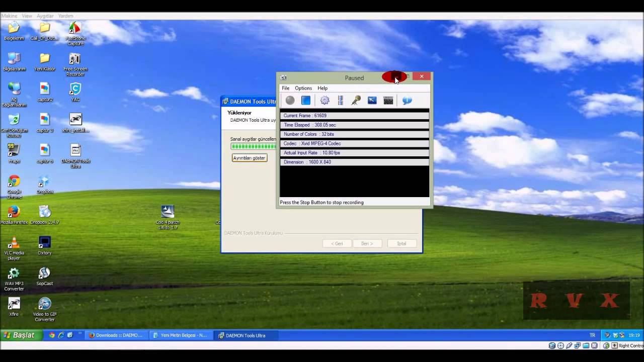This screenshot has width=644, height=362.
Task: Select the Video to GIF Converter shortcut
Action: [45, 310]
